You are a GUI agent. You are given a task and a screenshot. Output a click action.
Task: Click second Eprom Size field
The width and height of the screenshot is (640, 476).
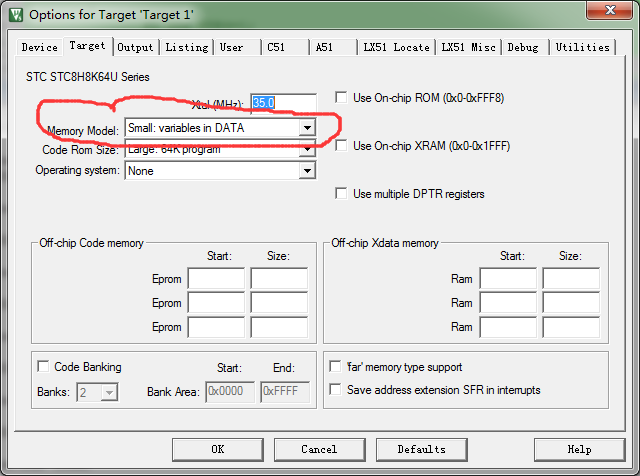pos(279,303)
